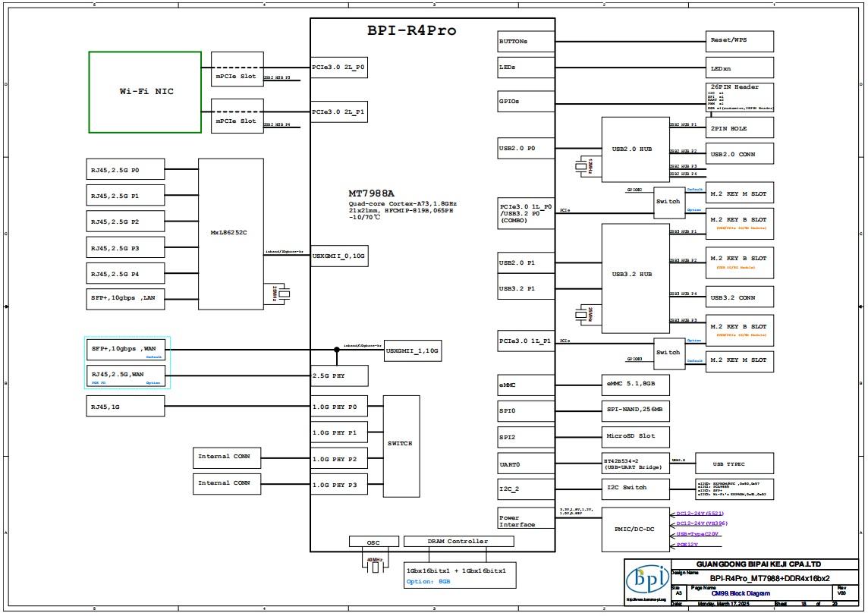Select the LEDxn block

740,68
